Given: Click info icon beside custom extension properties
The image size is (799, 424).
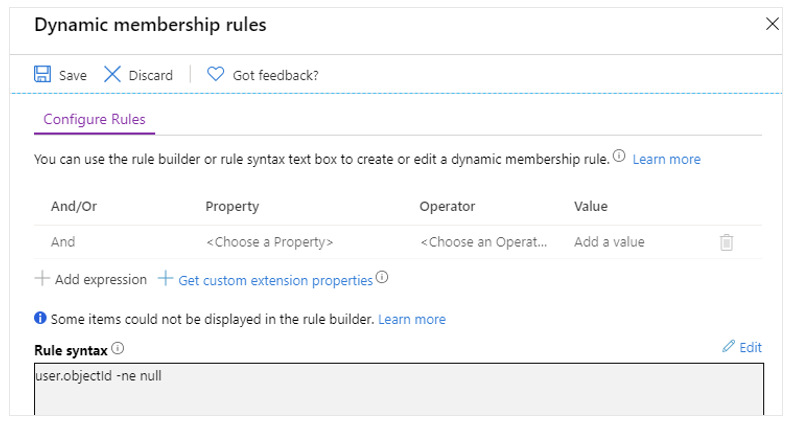Looking at the screenshot, I should (x=382, y=279).
